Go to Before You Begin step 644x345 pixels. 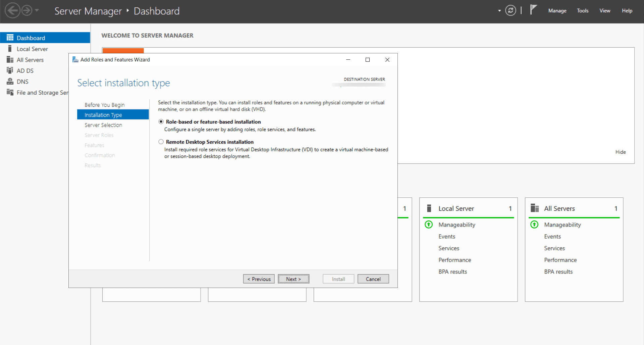click(105, 105)
